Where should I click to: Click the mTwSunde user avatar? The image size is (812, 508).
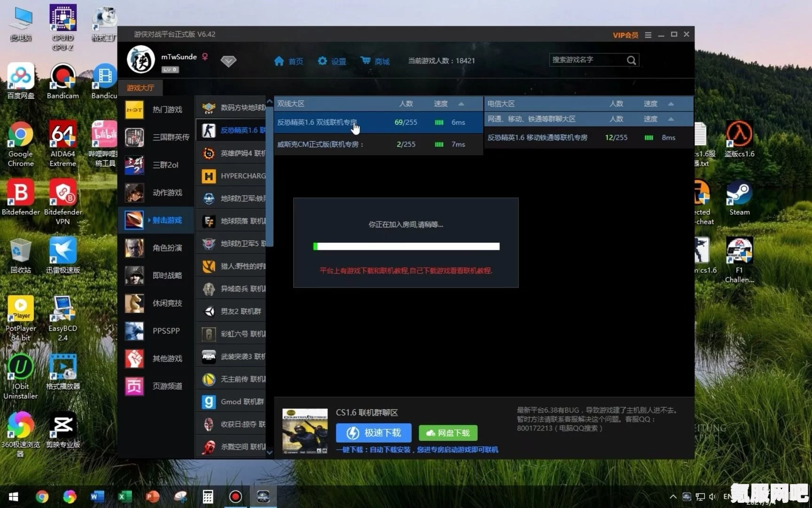(141, 60)
